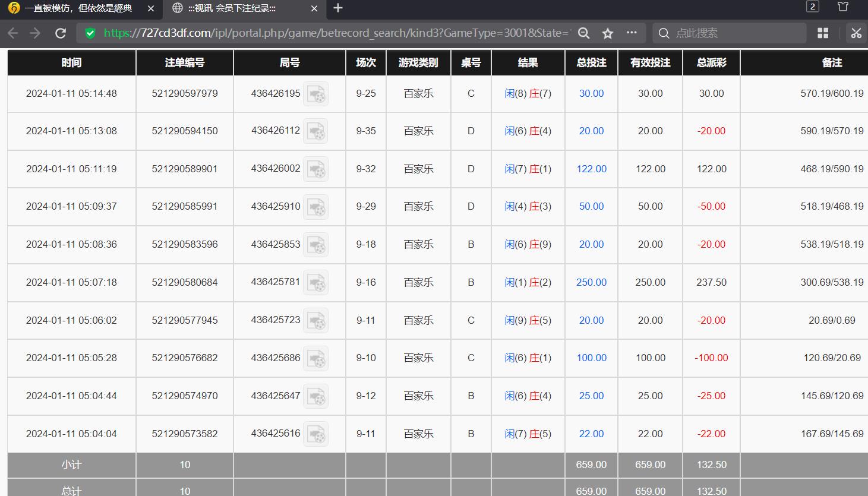868x496 pixels.
Task: Open total bet link 50.00
Action: (x=591, y=207)
